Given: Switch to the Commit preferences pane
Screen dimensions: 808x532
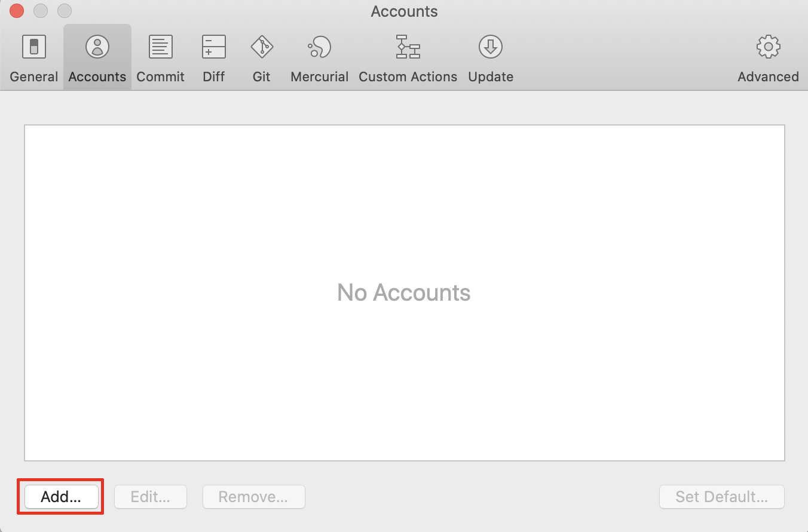Looking at the screenshot, I should pos(160,58).
